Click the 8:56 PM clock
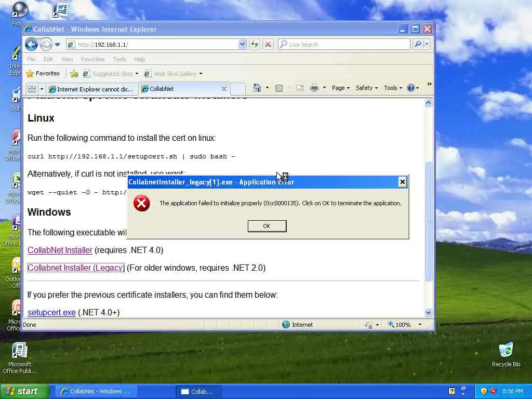Image resolution: width=532 pixels, height=399 pixels. 513,391
